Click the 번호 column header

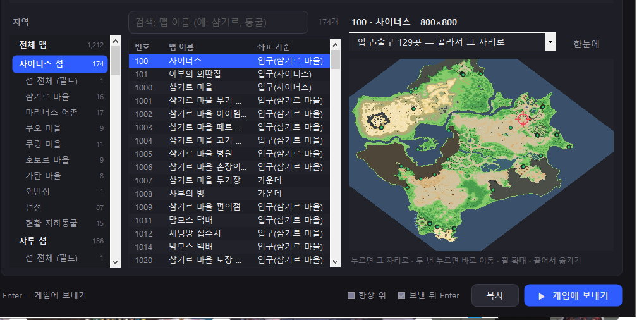(142, 47)
